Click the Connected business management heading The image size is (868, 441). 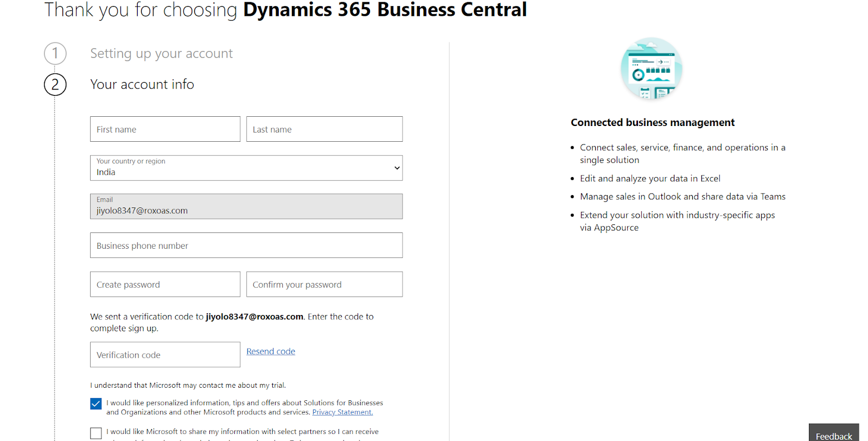pyautogui.click(x=653, y=123)
